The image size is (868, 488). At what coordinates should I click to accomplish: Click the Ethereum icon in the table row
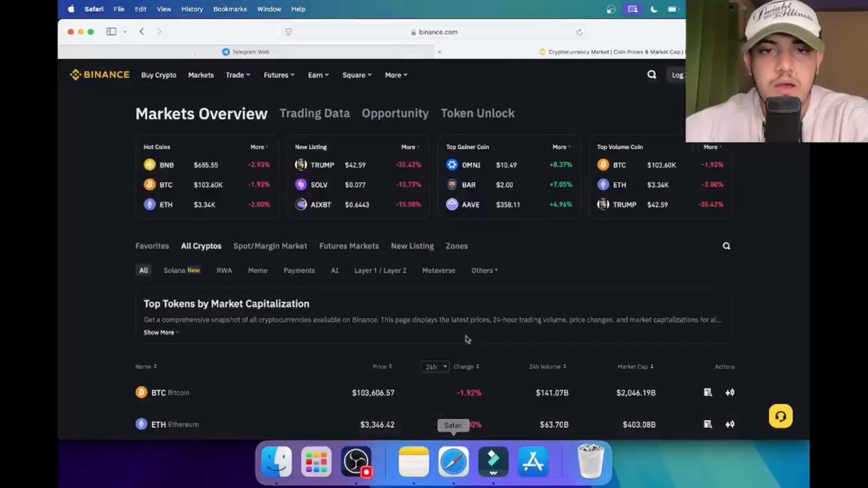[141, 424]
